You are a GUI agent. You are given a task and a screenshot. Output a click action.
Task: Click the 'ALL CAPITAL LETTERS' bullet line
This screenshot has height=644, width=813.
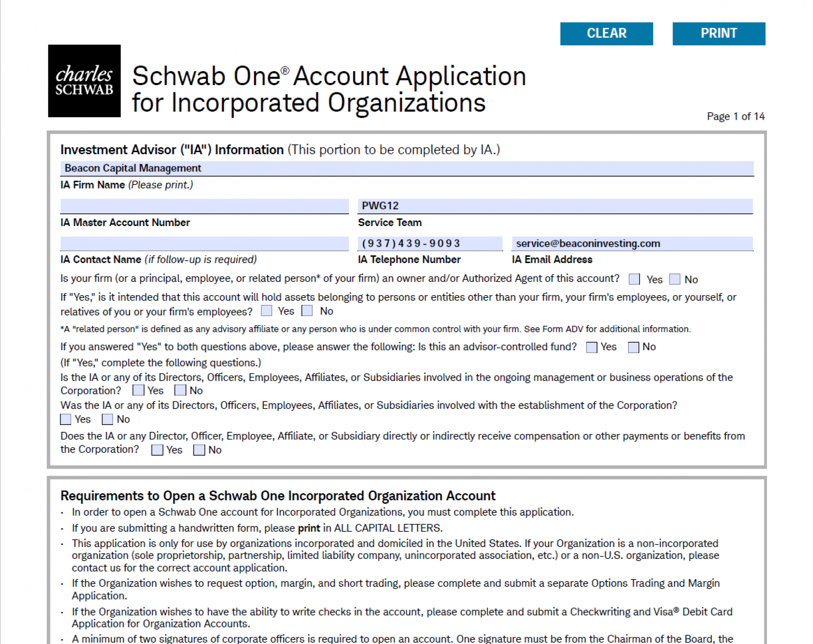click(257, 528)
